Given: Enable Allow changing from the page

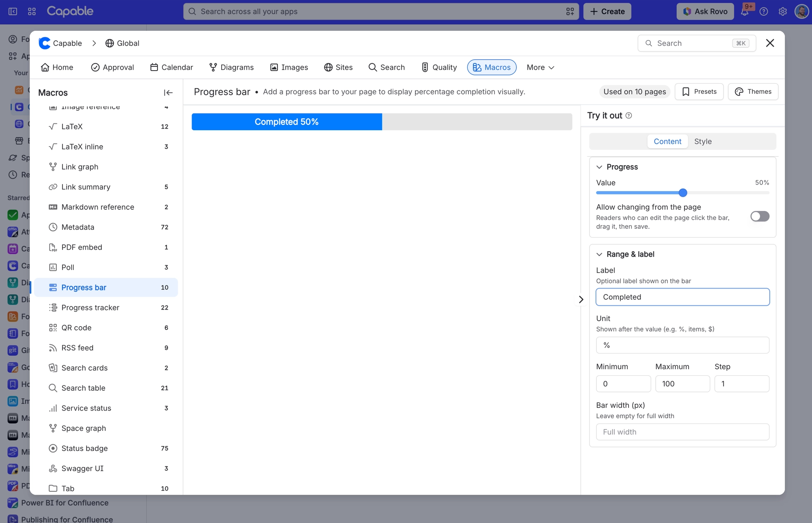Looking at the screenshot, I should tap(760, 216).
